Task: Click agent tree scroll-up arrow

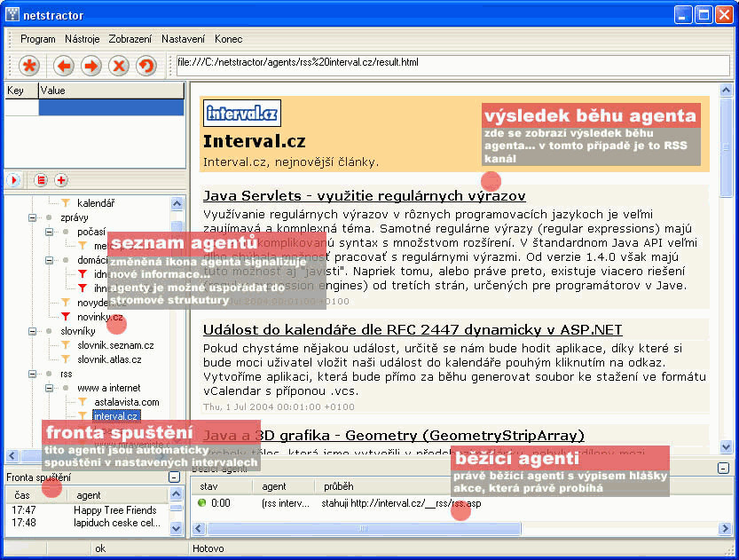Action: (177, 203)
